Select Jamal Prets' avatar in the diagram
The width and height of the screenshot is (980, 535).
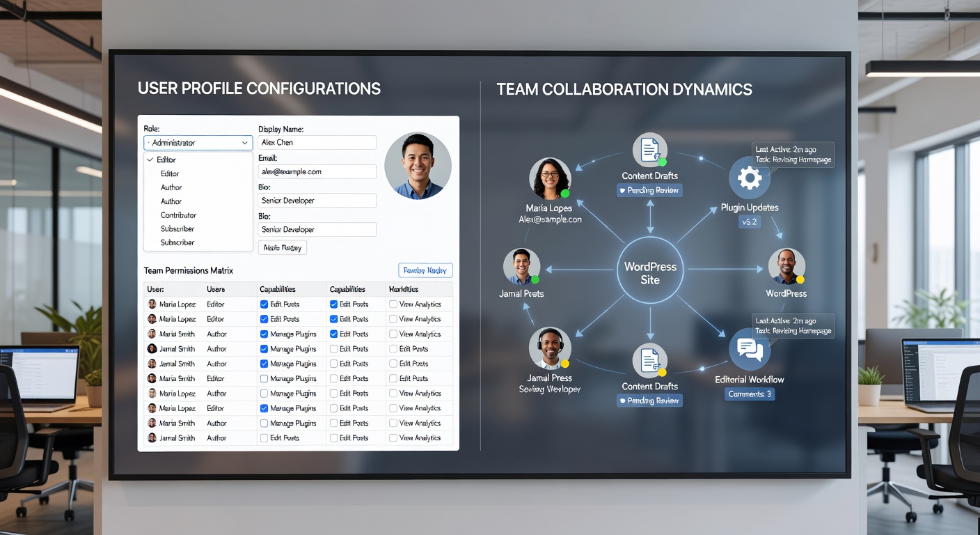coord(521,267)
